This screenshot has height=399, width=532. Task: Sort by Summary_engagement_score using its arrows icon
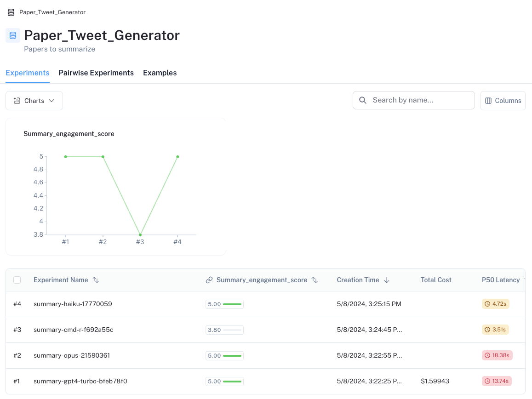315,280
